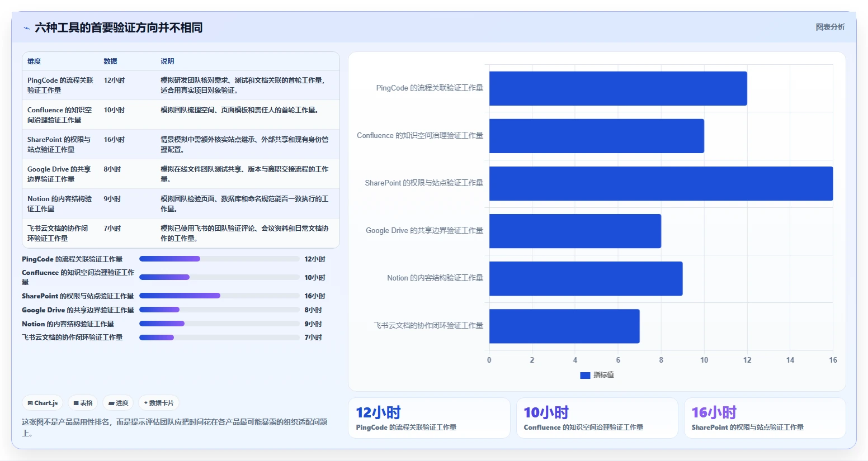Click the Notion progress bar showing 9小时
The image size is (868, 461).
[x=219, y=324]
